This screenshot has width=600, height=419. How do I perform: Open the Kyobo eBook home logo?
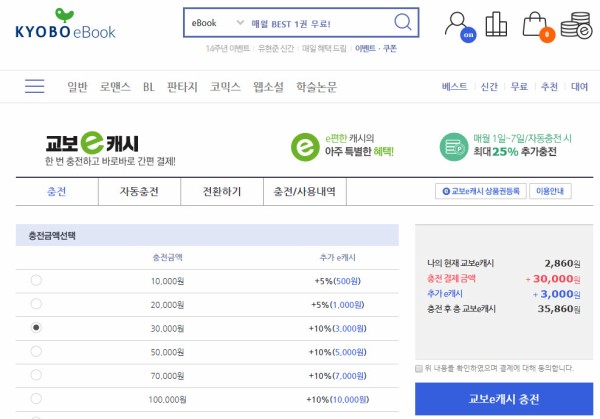(x=65, y=24)
